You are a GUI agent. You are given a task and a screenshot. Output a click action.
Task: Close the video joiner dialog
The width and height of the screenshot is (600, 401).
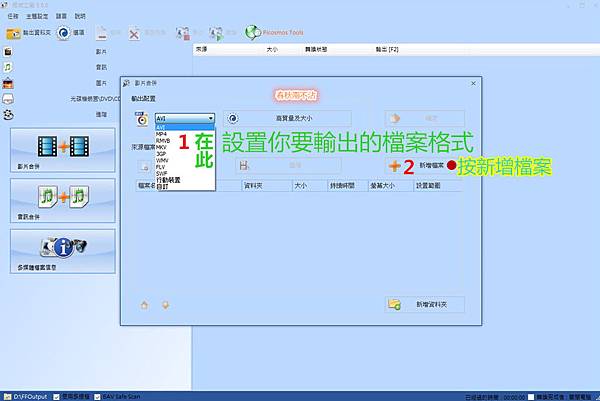(473, 83)
